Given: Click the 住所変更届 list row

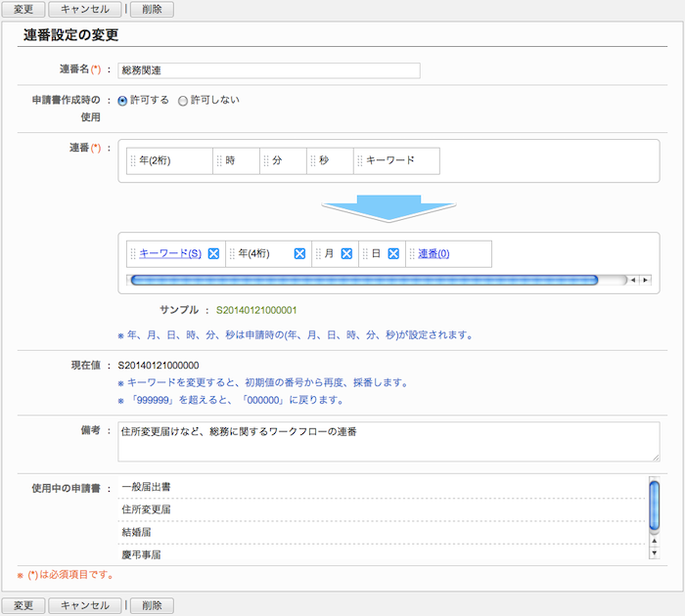Looking at the screenshot, I should pos(382,509).
